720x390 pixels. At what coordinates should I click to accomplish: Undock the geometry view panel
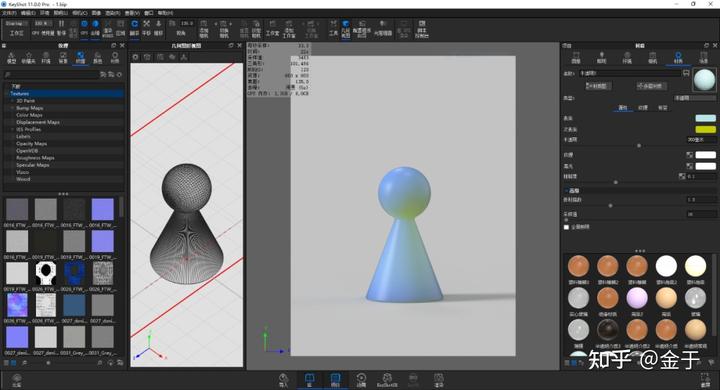[231, 45]
